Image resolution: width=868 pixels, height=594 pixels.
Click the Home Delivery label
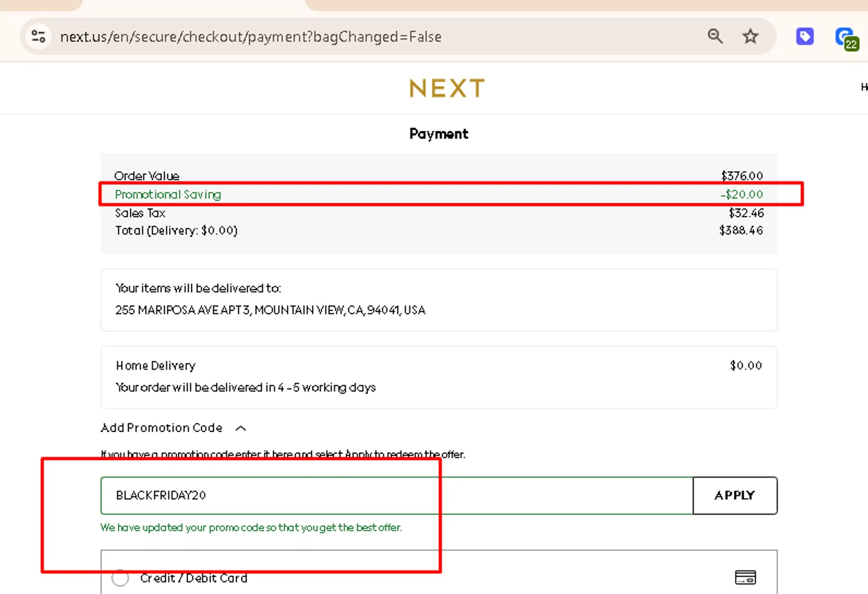point(156,366)
